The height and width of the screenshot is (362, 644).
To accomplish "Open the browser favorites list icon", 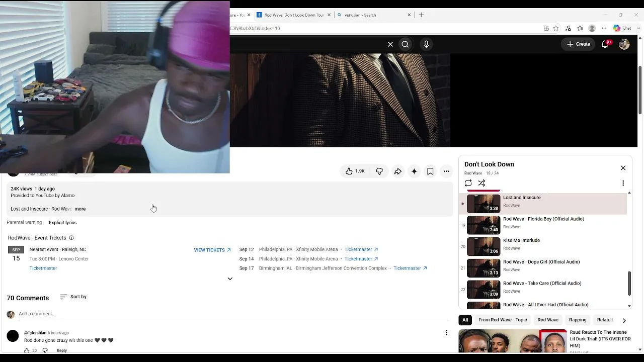I will point(580,28).
